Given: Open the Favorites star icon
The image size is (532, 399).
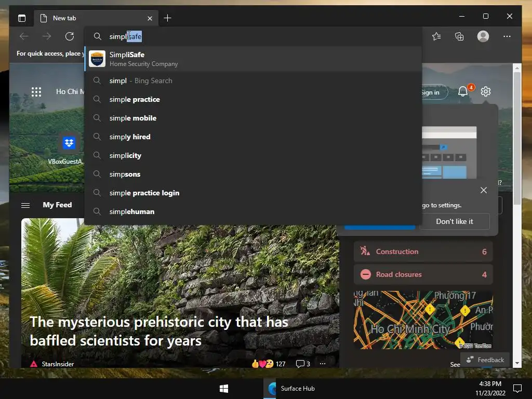Looking at the screenshot, I should coord(436,36).
